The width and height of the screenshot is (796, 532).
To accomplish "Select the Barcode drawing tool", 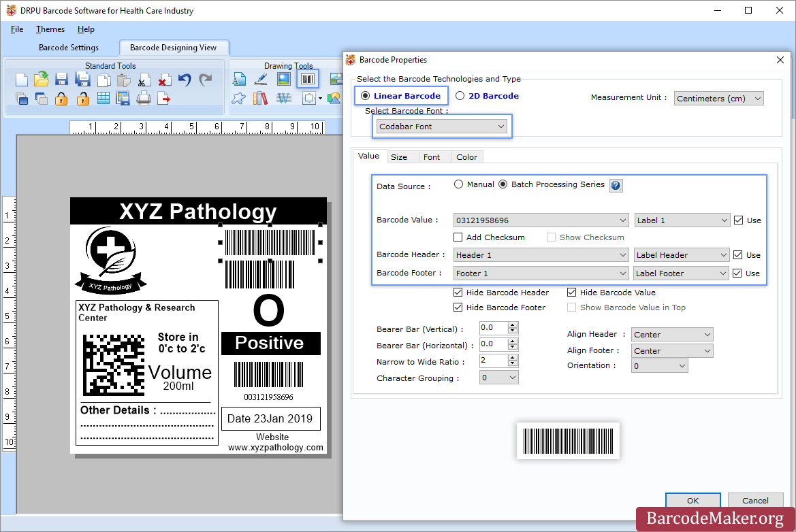I will click(308, 79).
